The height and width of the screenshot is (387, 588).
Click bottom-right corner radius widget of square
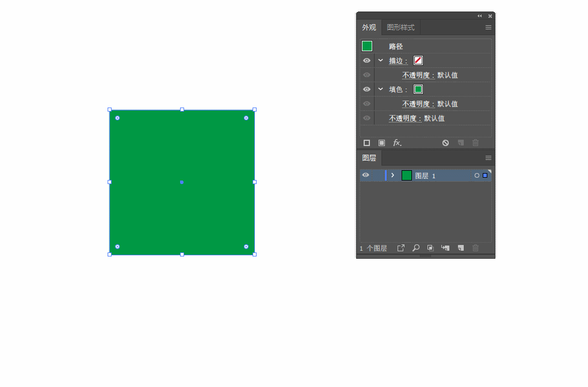tap(246, 247)
